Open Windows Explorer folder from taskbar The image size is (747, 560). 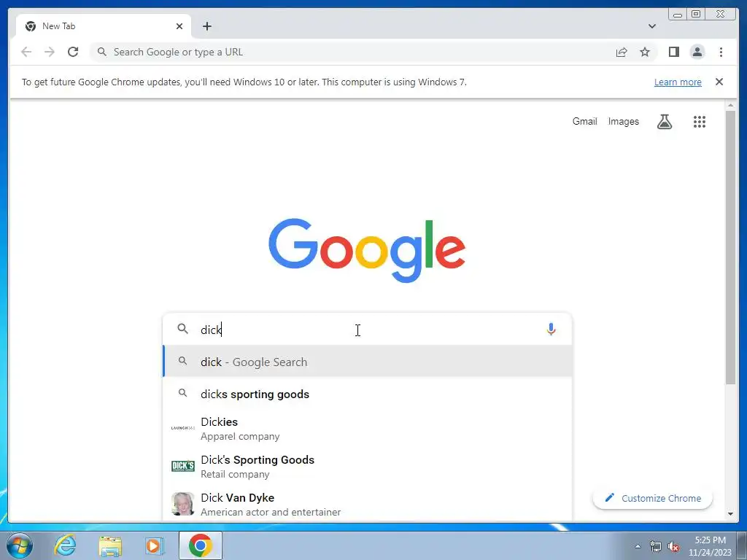pos(110,545)
